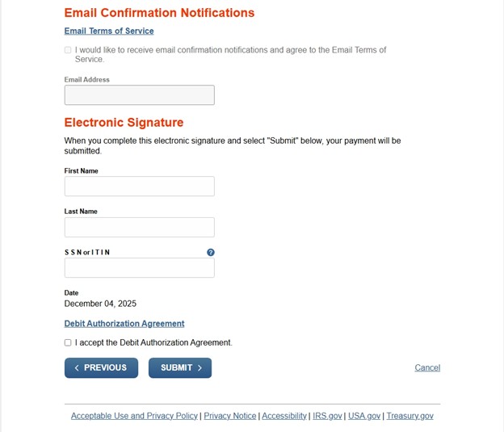Open Acceptable Use and Privacy Policy link
The width and height of the screenshot is (504, 432).
pos(134,416)
